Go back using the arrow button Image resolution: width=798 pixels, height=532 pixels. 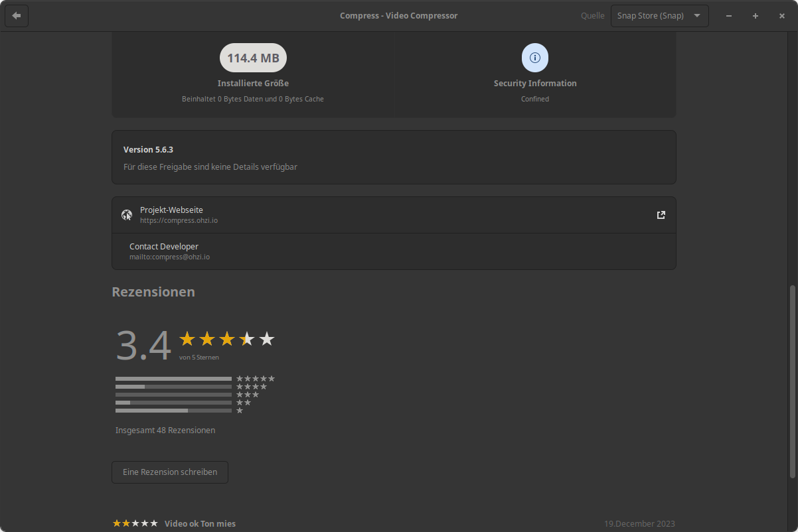point(17,15)
